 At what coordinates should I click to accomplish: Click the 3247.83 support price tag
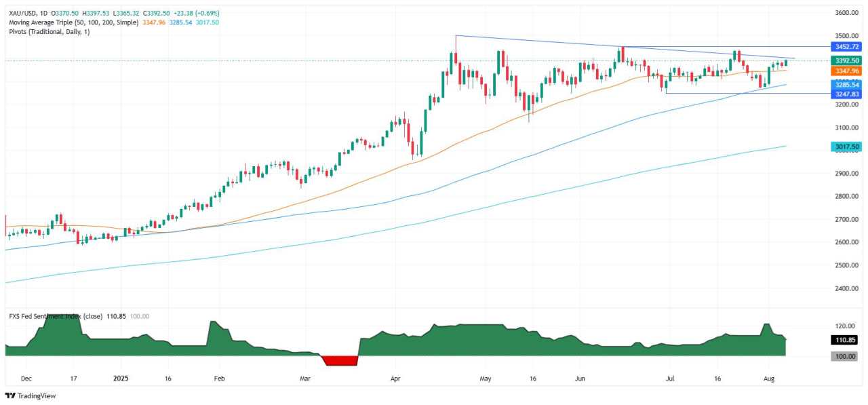tap(846, 94)
